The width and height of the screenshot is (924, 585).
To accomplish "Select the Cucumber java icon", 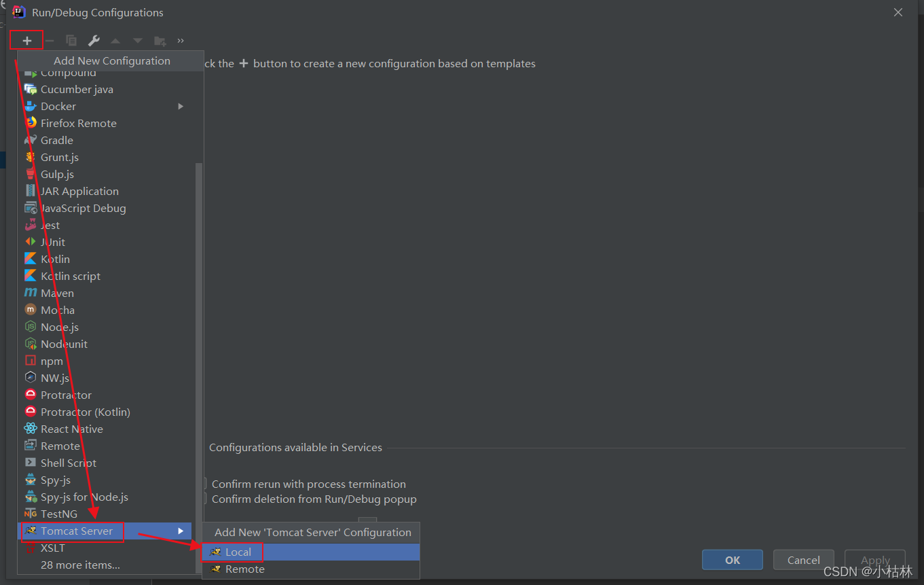I will [x=31, y=89].
